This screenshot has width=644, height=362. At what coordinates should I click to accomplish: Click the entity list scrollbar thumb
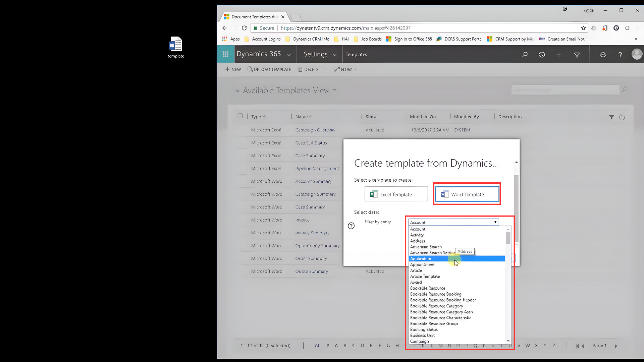coord(508,238)
